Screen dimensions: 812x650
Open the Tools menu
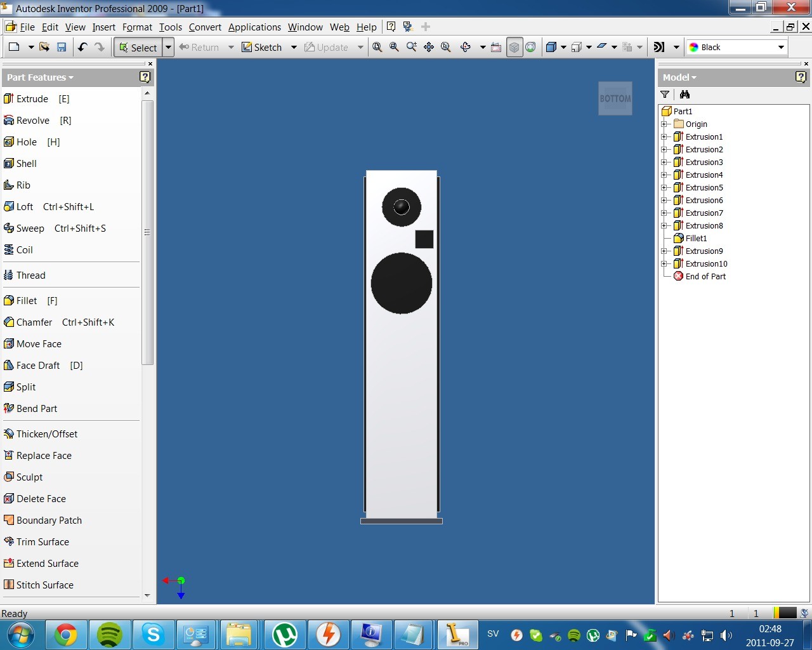(170, 27)
